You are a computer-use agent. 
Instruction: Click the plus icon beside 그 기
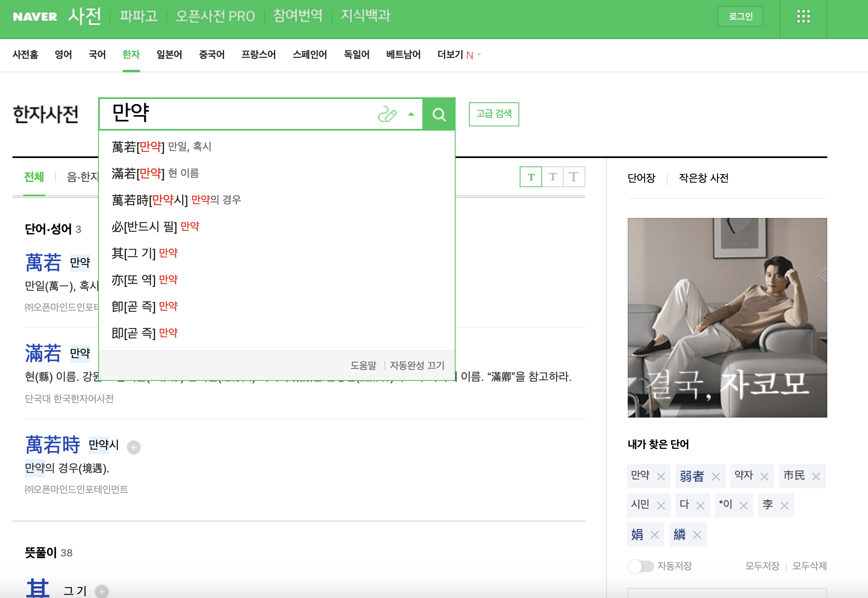tap(102, 591)
